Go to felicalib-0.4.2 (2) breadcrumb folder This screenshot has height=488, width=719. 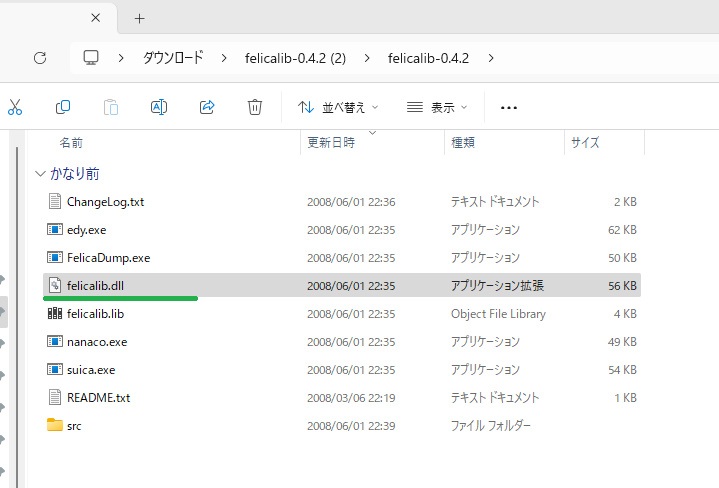(295, 58)
